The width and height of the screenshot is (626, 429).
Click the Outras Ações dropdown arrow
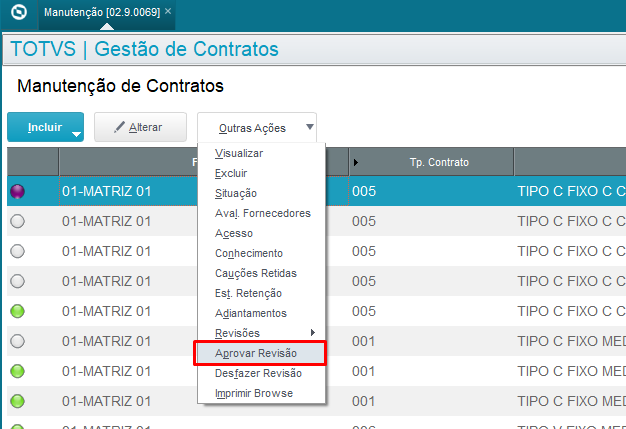coord(309,127)
